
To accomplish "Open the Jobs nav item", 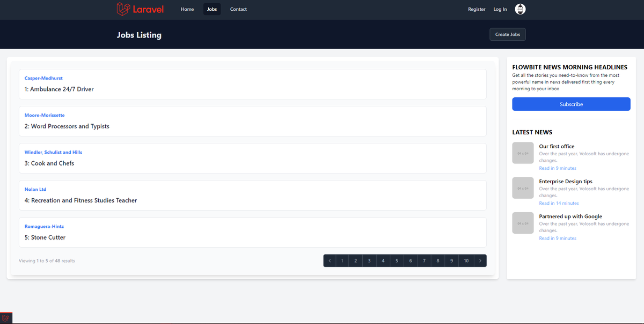I will click(212, 9).
